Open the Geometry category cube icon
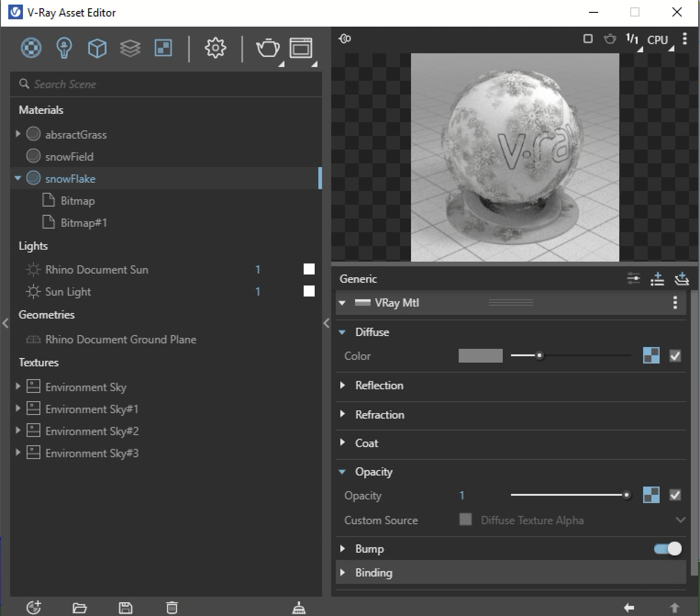Image resolution: width=700 pixels, height=616 pixels. click(x=97, y=48)
